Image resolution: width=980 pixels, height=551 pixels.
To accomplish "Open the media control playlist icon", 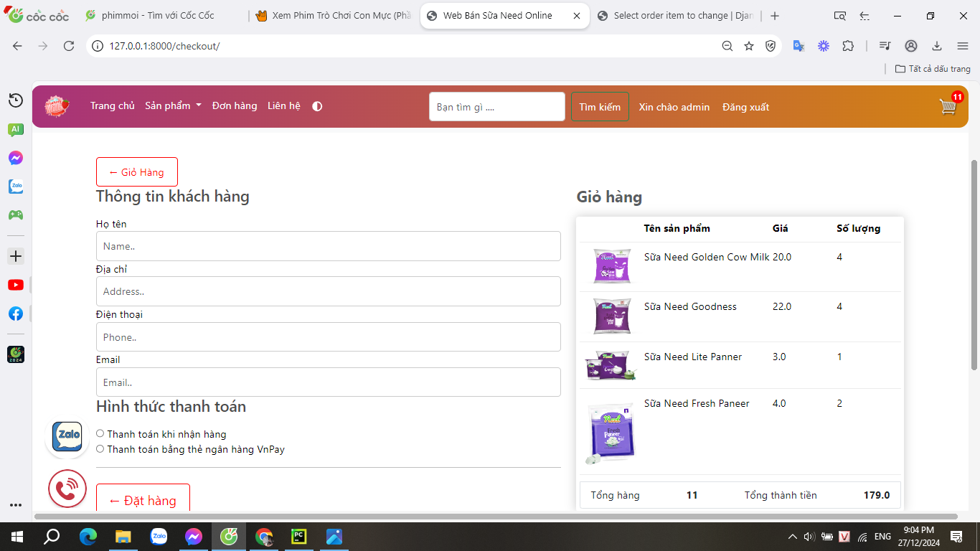I will pyautogui.click(x=885, y=46).
